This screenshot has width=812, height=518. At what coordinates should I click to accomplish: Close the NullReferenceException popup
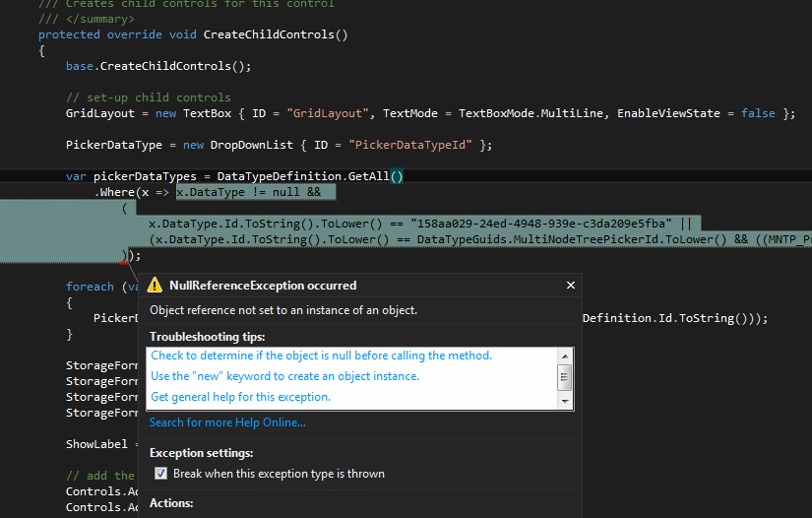(571, 286)
